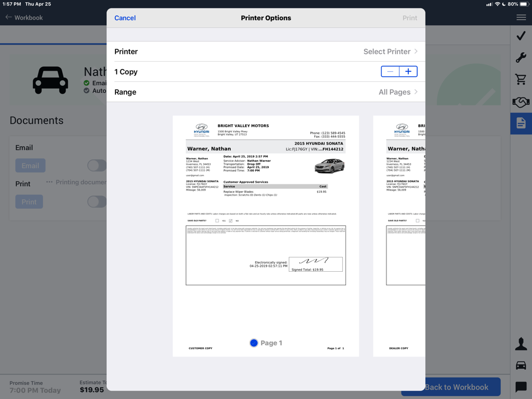
Task: Click the $19.95 estimate total
Action: (92, 390)
